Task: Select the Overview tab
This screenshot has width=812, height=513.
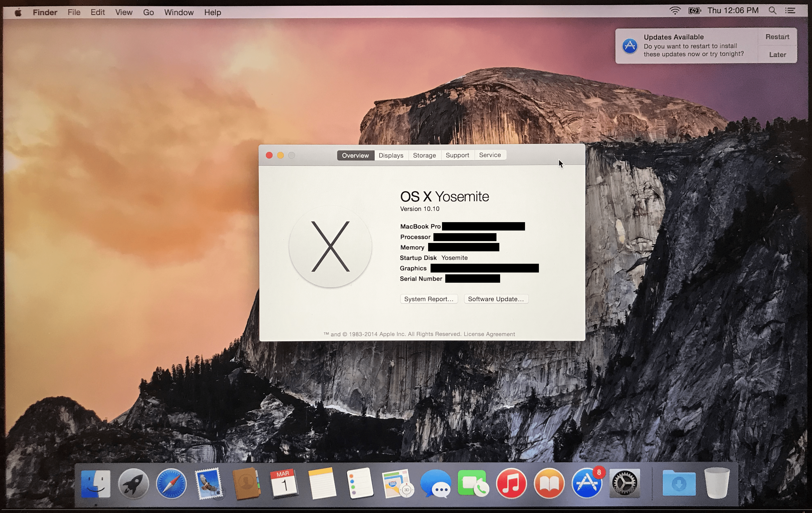Action: pos(356,155)
